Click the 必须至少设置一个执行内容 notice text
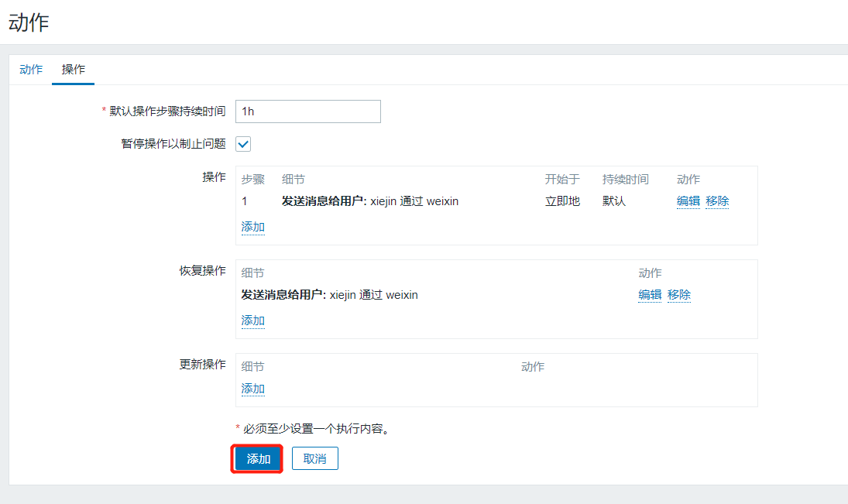The width and height of the screenshot is (848, 504). (x=316, y=429)
